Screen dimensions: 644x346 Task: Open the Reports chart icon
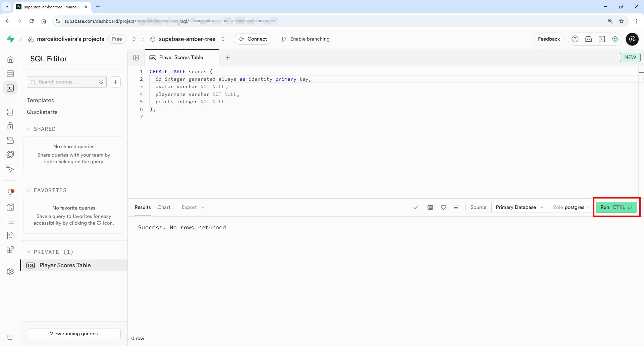pyautogui.click(x=11, y=207)
